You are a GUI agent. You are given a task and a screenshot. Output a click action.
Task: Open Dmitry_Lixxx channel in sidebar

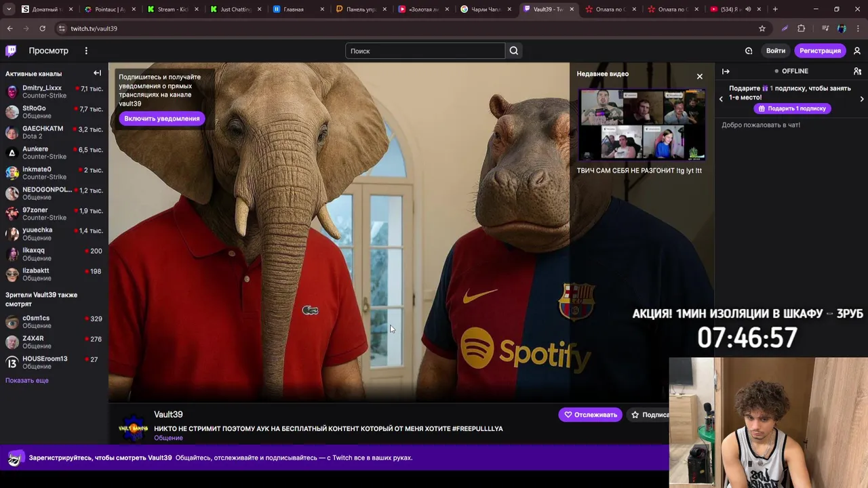pyautogui.click(x=54, y=91)
